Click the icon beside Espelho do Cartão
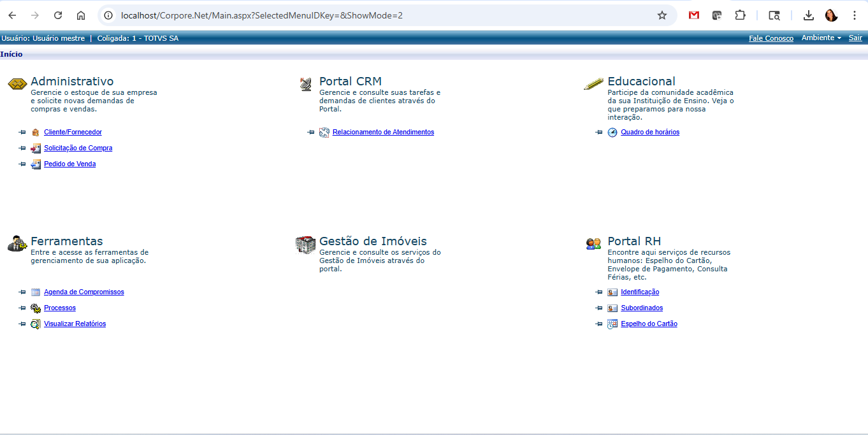 (x=612, y=324)
